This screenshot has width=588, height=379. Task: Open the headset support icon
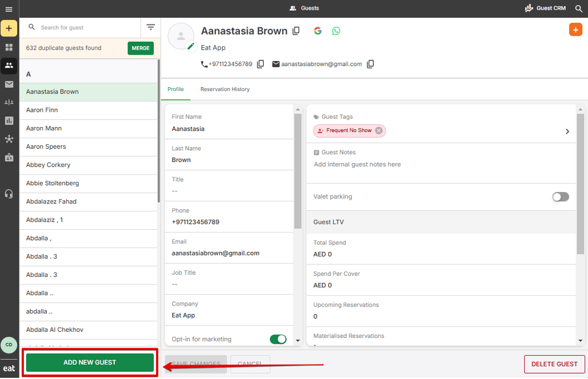pyautogui.click(x=9, y=194)
